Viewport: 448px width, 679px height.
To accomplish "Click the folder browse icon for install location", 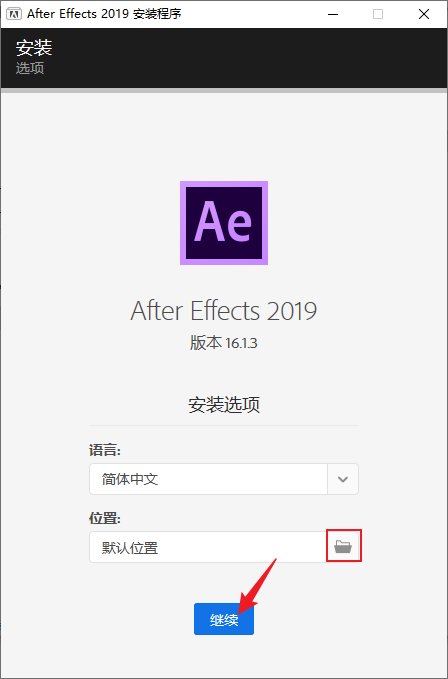I will (343, 546).
